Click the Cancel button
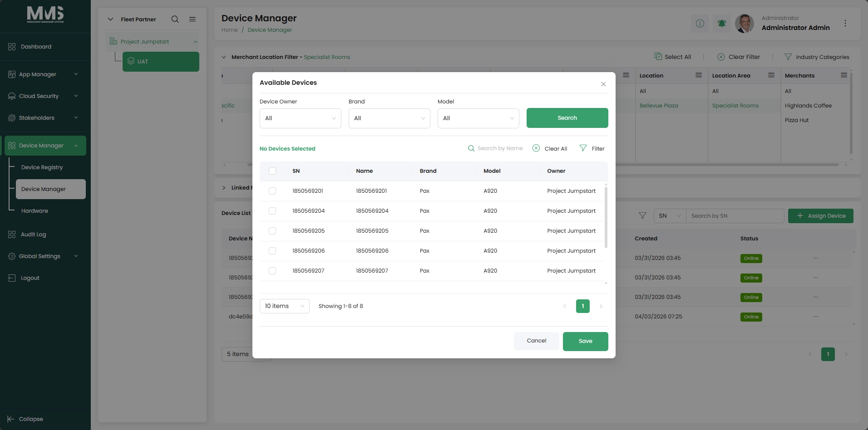868x430 pixels. click(x=537, y=341)
